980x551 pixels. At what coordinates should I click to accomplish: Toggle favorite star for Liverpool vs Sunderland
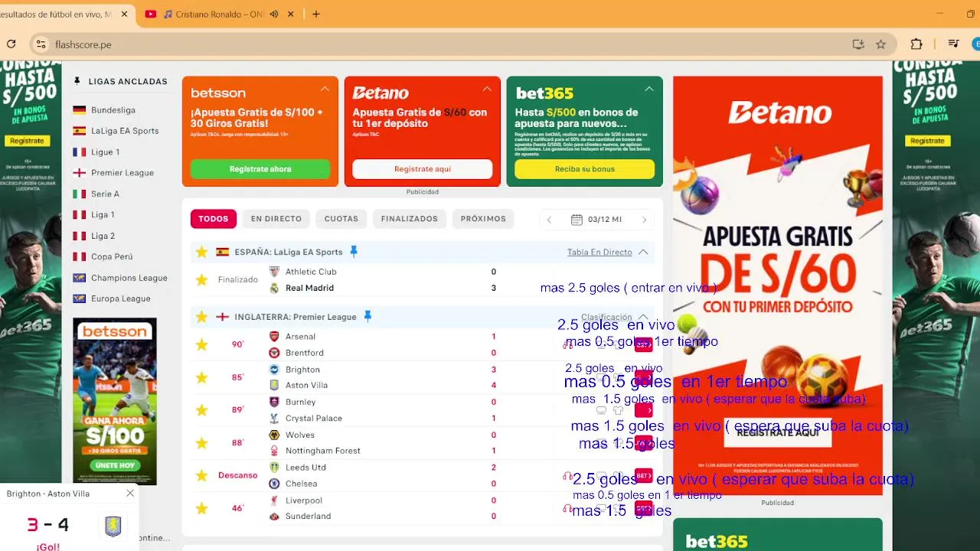click(x=201, y=508)
